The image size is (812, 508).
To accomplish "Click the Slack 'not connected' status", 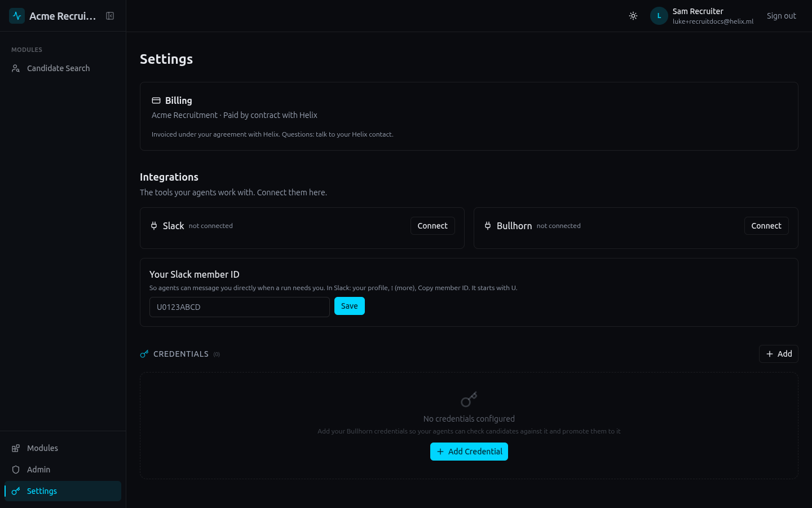I will coord(211,226).
